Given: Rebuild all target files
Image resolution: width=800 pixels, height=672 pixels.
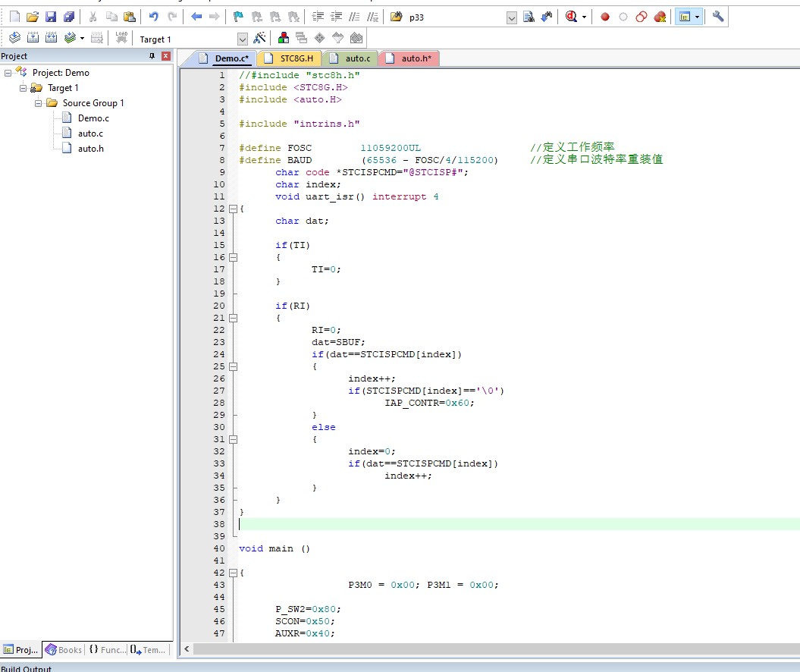Looking at the screenshot, I should (x=51, y=37).
